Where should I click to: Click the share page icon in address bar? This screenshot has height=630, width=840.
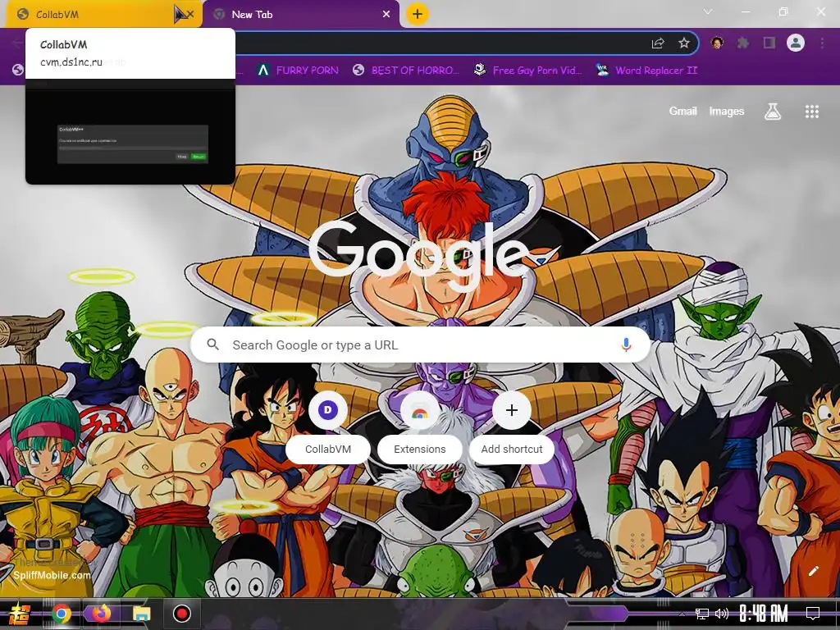click(x=658, y=43)
